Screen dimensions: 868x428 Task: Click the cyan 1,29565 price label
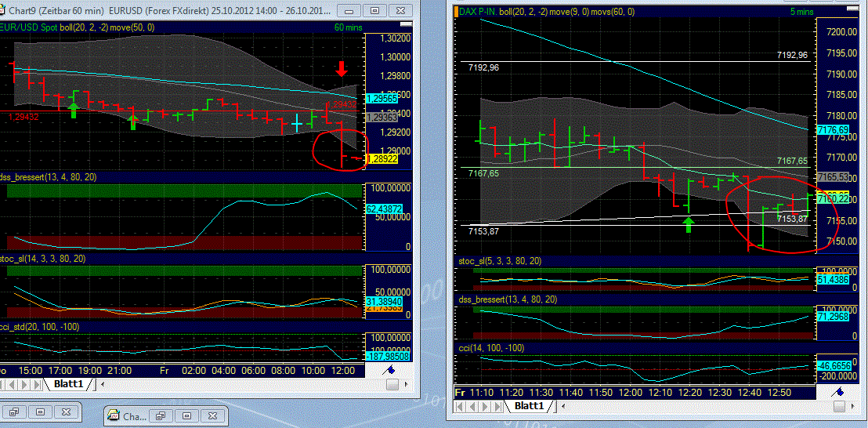point(382,97)
